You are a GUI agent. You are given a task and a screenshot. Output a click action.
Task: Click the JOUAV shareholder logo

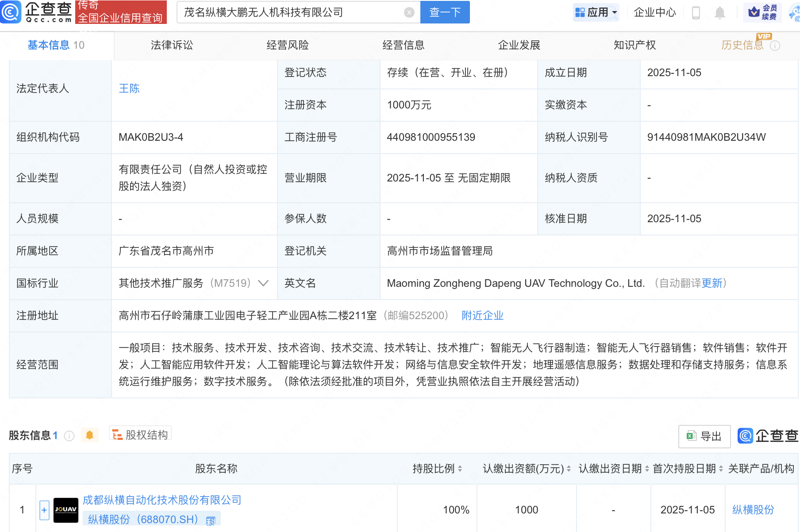66,510
